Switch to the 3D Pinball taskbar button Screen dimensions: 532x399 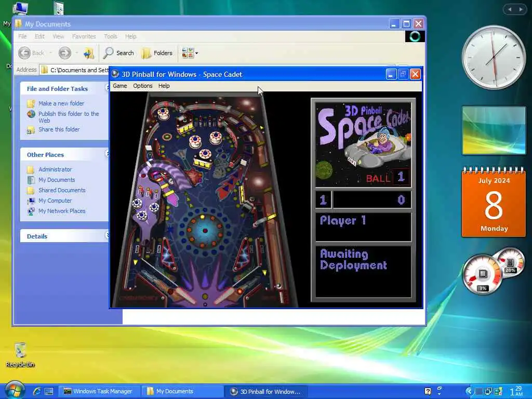[265, 391]
